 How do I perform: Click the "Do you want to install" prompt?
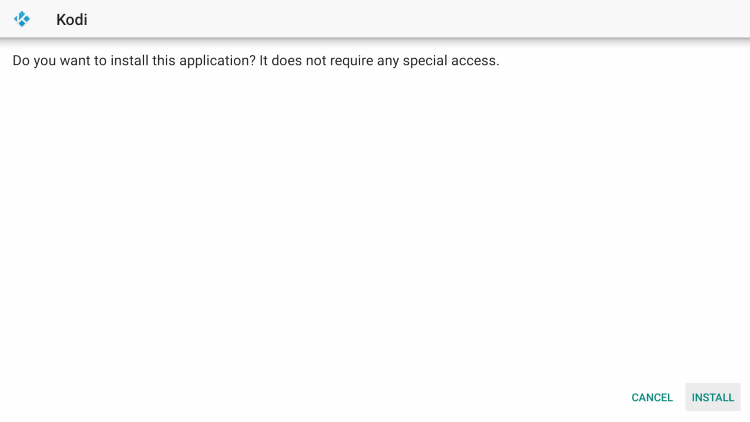click(134, 61)
